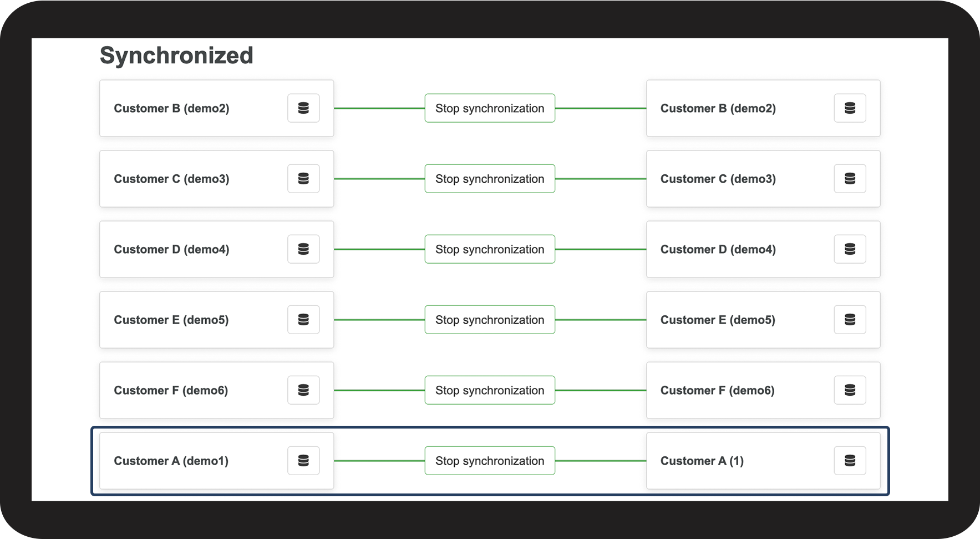This screenshot has width=980, height=539.
Task: Click database icon on Customer A (demo1) card
Action: coord(303,461)
